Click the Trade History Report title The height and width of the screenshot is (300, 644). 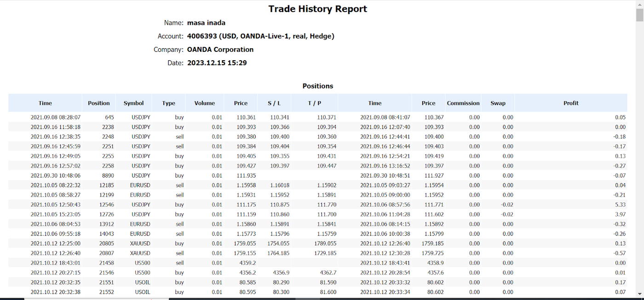click(317, 8)
